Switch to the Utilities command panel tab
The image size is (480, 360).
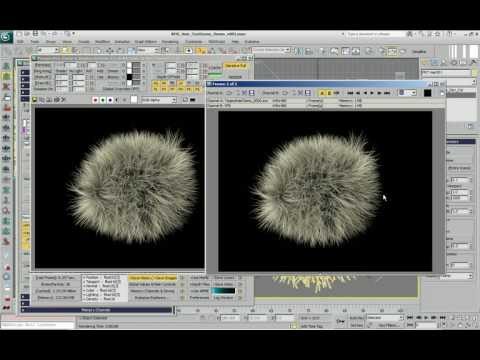(473, 62)
